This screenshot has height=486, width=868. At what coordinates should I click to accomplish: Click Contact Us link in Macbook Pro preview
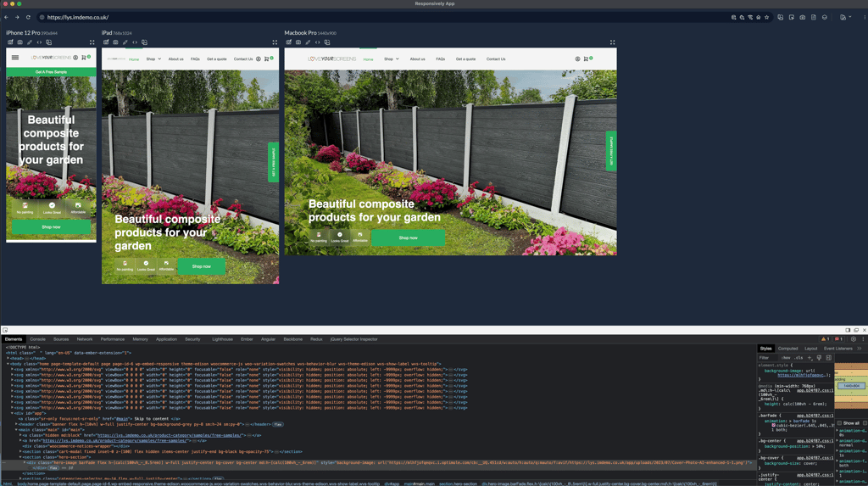click(496, 59)
